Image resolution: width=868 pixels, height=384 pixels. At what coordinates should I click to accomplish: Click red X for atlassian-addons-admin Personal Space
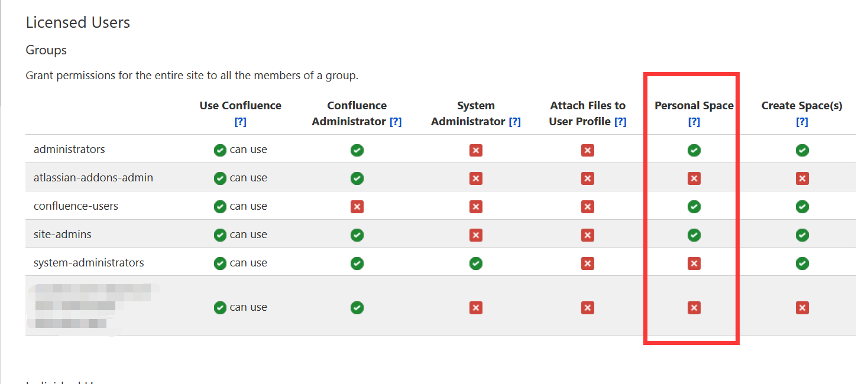[694, 178]
